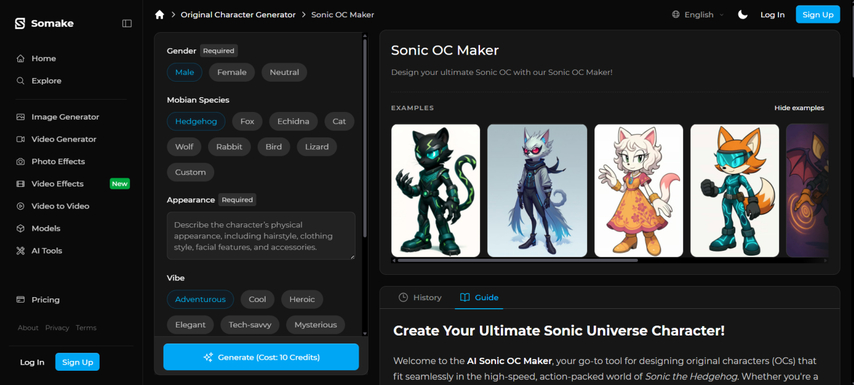Screen dimensions: 854x385
Task: Select Male gender option
Action: (x=185, y=72)
